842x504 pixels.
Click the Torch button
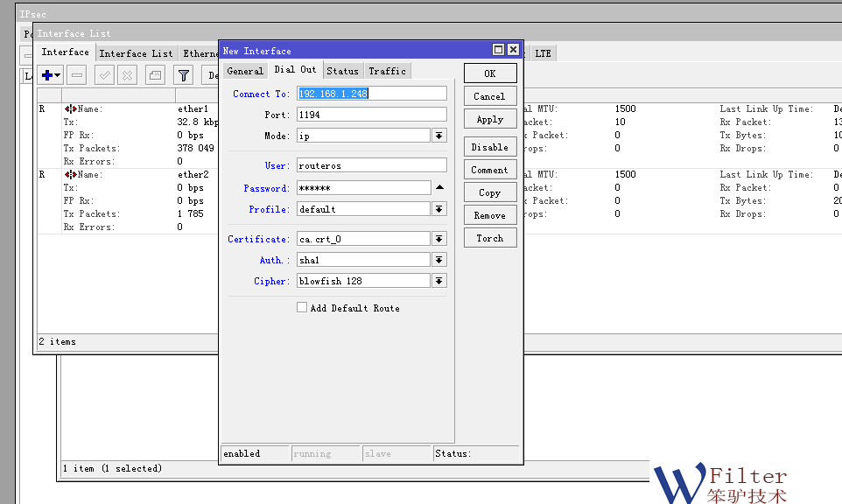pos(489,238)
